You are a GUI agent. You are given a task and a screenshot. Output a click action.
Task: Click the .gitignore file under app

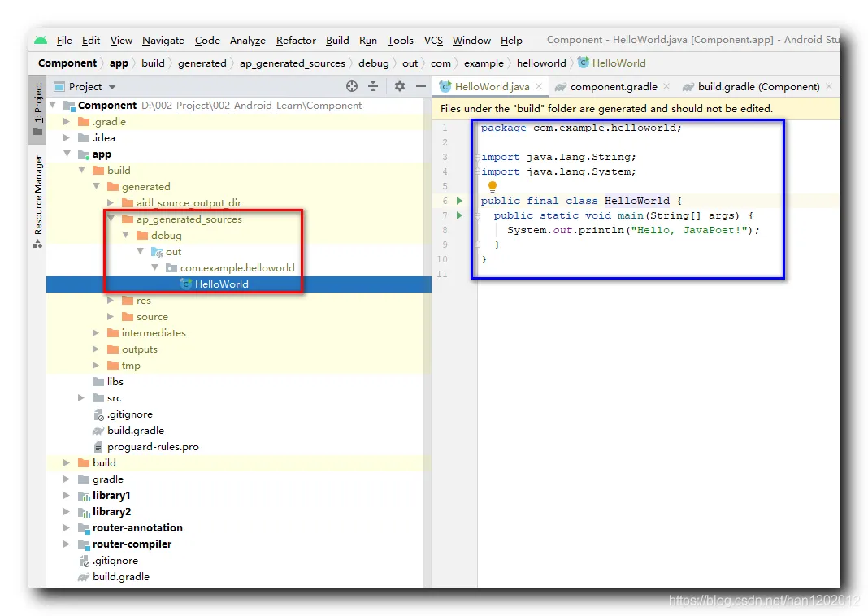pyautogui.click(x=129, y=414)
